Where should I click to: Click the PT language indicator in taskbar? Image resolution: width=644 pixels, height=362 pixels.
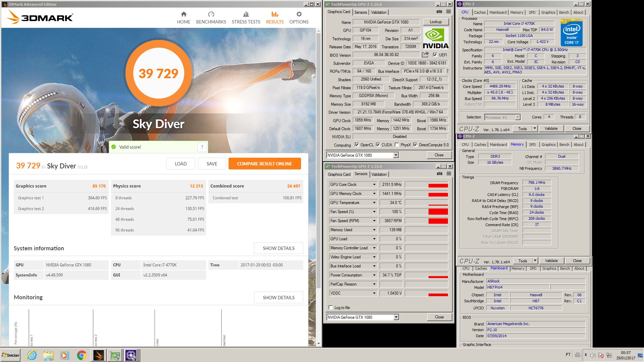[568, 355]
